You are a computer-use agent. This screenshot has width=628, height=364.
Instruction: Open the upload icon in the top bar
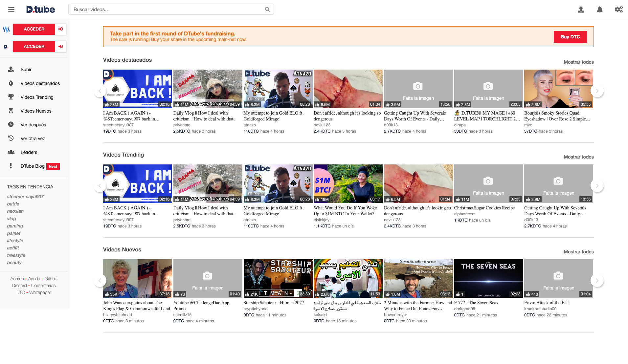point(581,10)
